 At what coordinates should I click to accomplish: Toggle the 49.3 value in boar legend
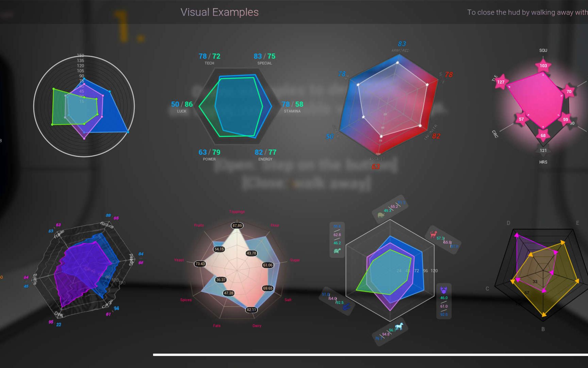[x=387, y=211]
